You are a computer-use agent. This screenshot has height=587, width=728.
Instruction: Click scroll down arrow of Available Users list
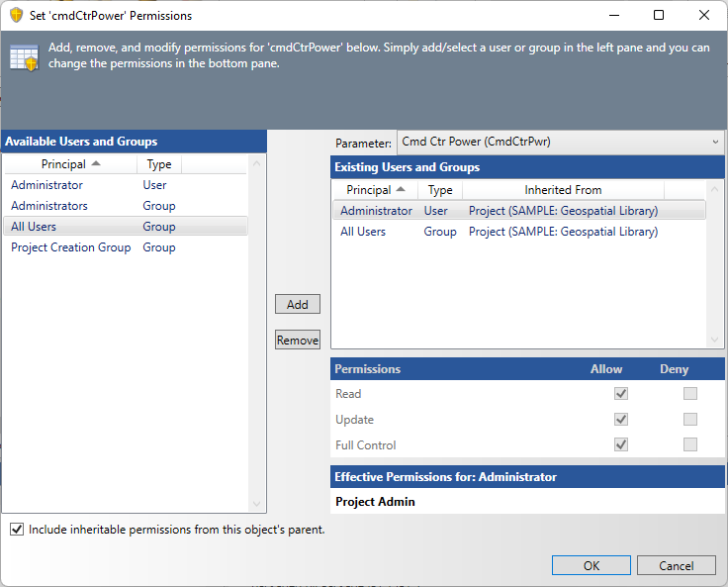(258, 505)
